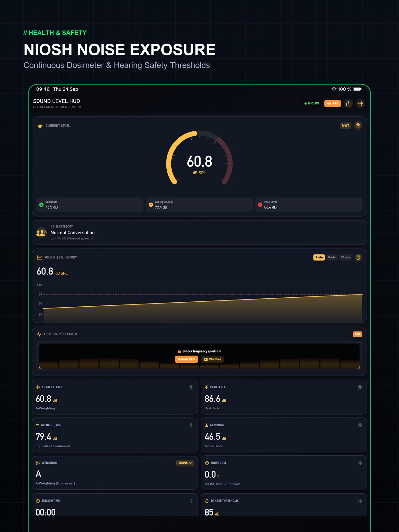Click the yellow Average (LAeq) indicator icon
The height and width of the screenshot is (532, 399).
tap(151, 205)
